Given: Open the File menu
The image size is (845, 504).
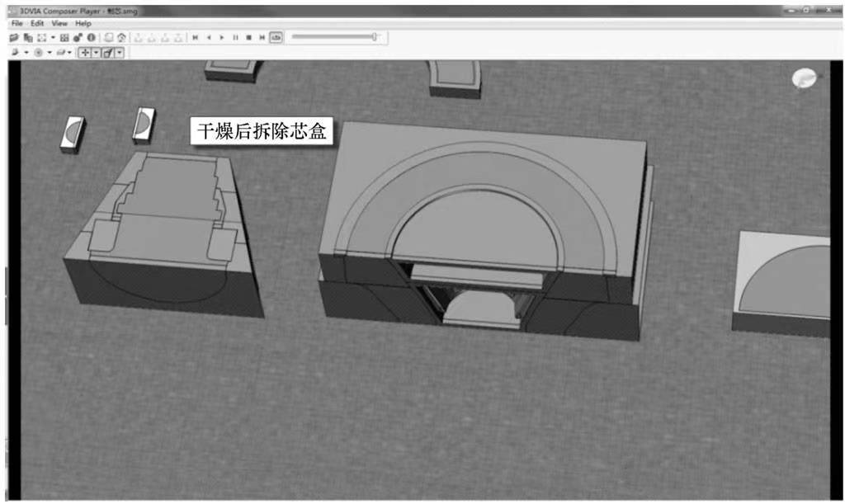Looking at the screenshot, I should (17, 24).
